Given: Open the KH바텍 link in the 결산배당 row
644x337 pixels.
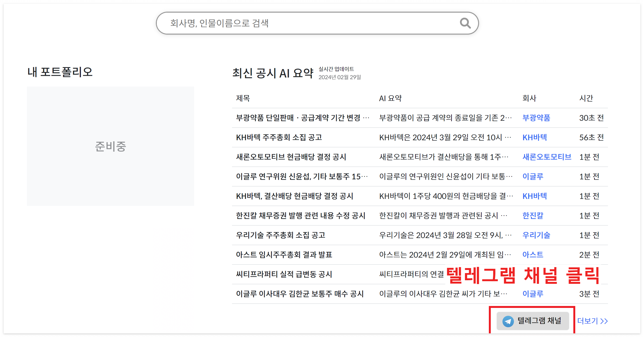Looking at the screenshot, I should 534,196.
